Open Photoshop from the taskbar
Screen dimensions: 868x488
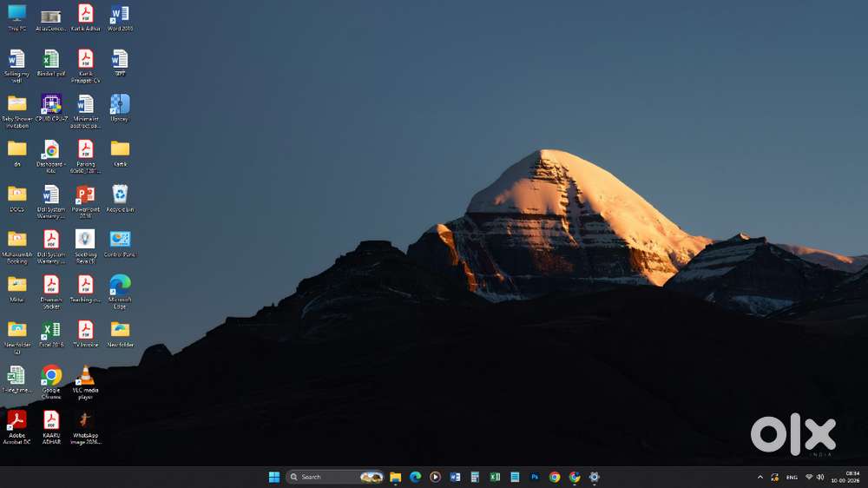pos(534,477)
